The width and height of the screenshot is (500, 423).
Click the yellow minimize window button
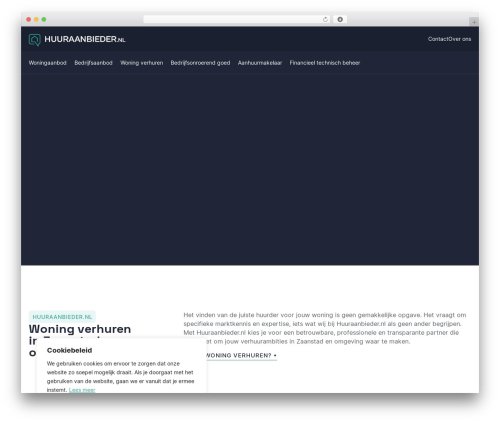[36, 19]
